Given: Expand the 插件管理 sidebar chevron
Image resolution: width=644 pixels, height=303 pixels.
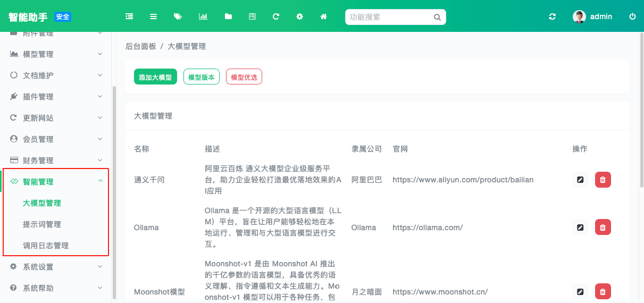Looking at the screenshot, I should (100, 97).
